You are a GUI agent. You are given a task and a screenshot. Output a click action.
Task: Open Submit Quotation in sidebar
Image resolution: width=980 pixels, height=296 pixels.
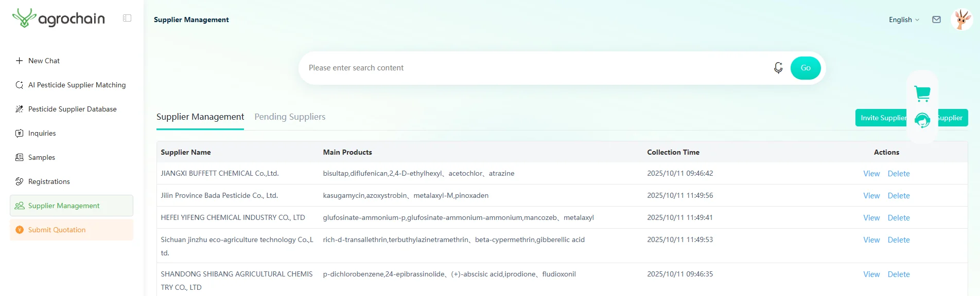point(57,230)
